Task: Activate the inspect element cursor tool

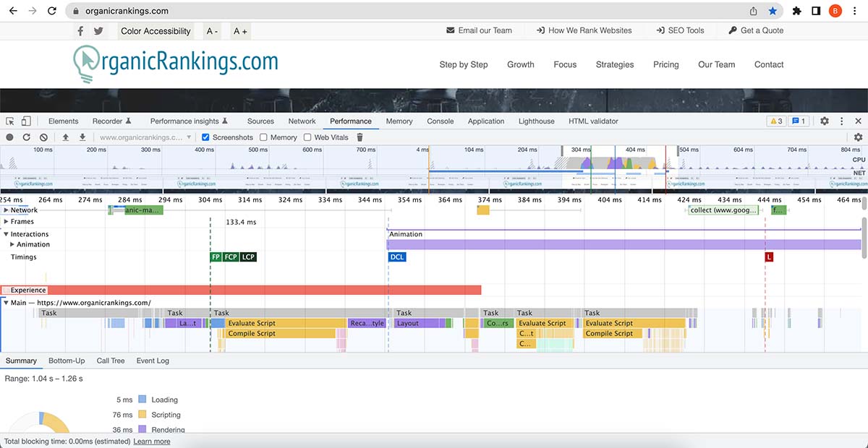Action: (x=9, y=121)
